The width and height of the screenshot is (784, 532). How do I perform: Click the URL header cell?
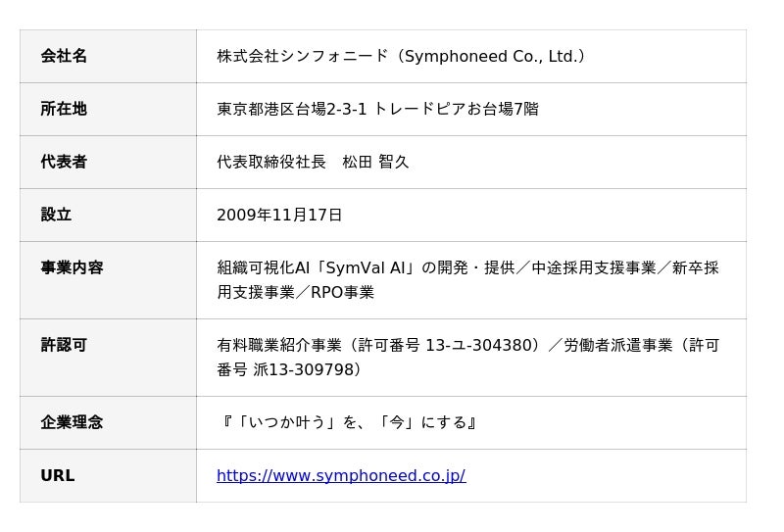(x=108, y=475)
